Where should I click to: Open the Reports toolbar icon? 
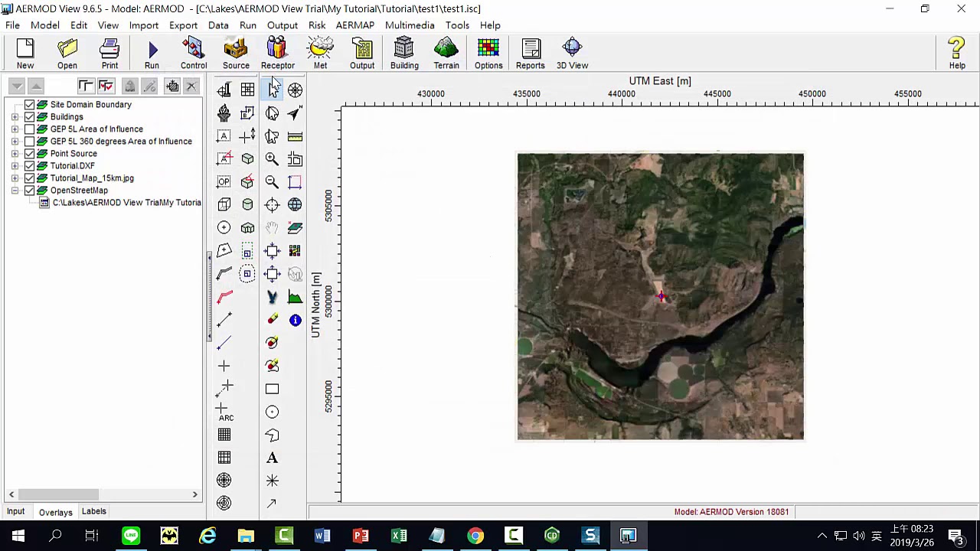[531, 54]
